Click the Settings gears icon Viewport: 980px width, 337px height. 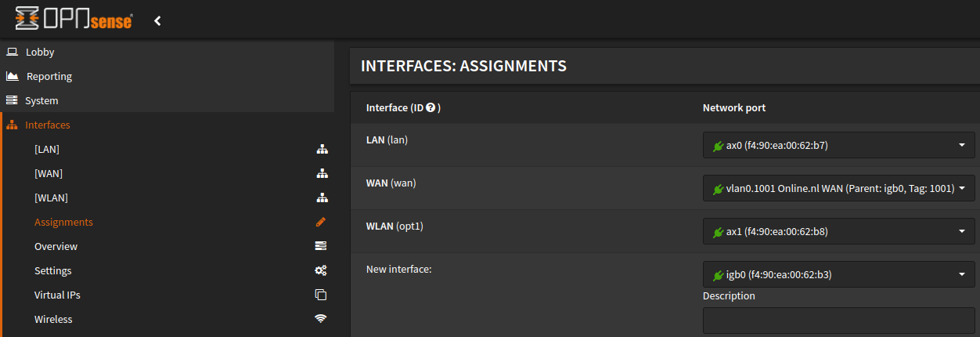[x=321, y=271]
